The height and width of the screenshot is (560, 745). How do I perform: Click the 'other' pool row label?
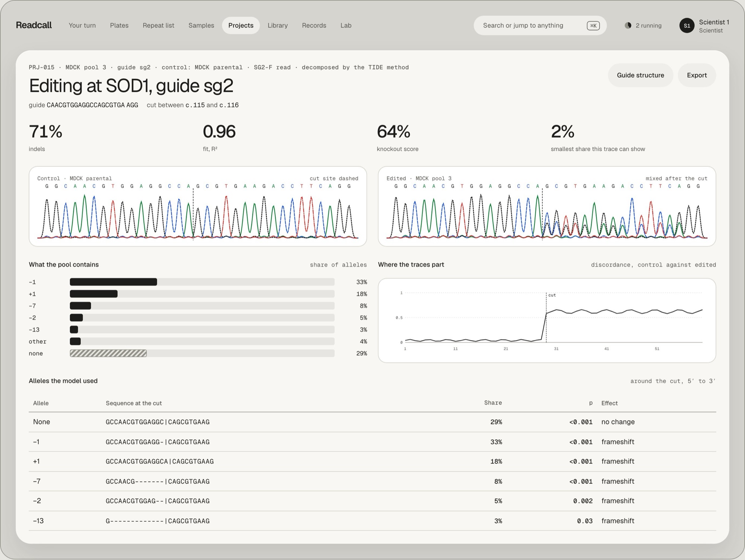point(38,341)
